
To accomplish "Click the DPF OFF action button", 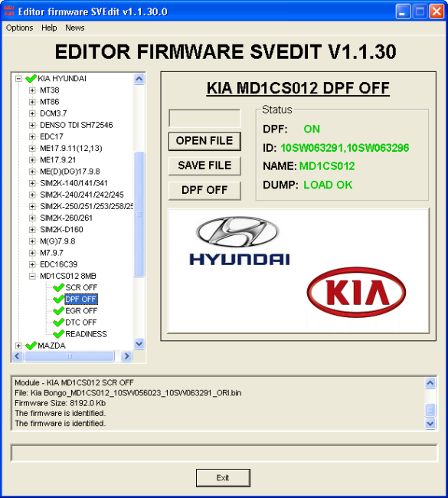I will point(204,190).
